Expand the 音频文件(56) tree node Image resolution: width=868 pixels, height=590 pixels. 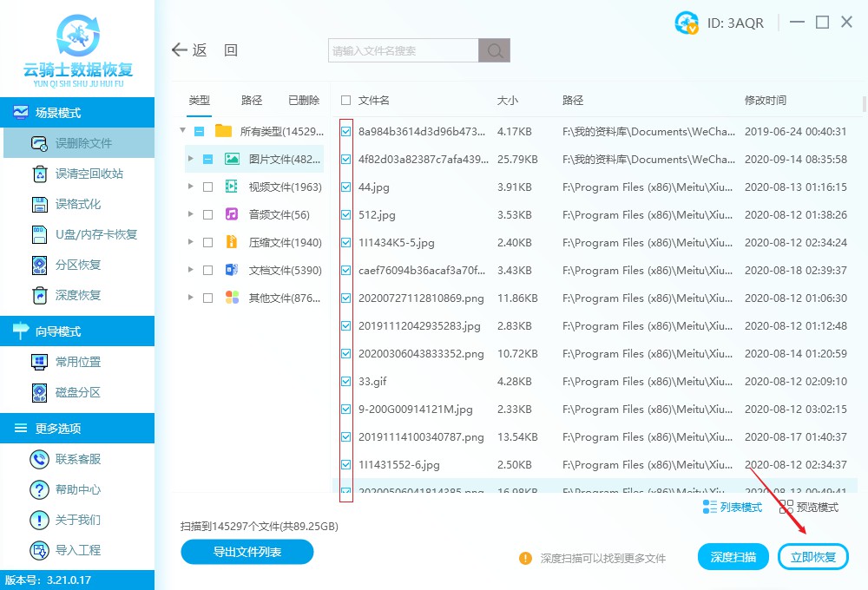coord(191,214)
